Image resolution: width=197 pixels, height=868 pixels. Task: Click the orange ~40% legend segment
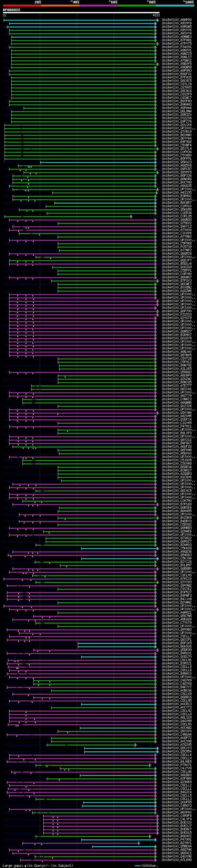(x=60, y=6)
